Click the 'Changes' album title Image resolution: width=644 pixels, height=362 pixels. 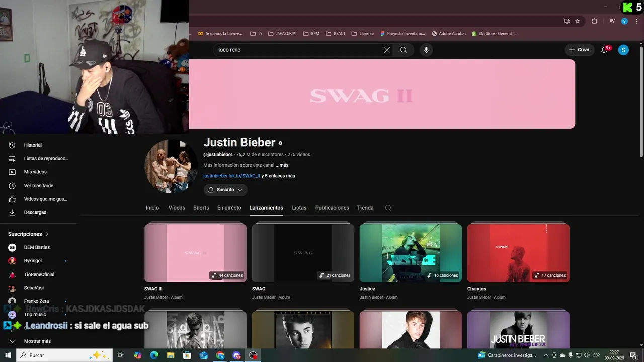(x=476, y=289)
